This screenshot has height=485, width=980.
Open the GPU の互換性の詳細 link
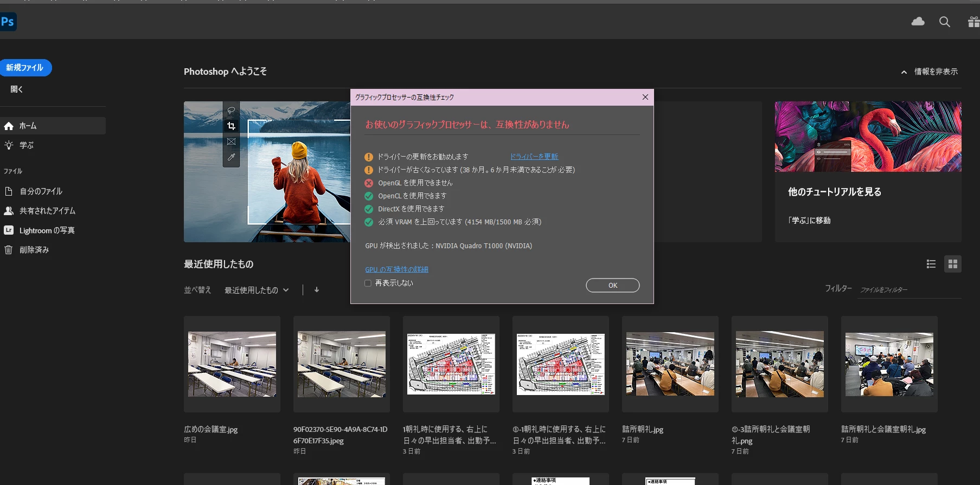(x=396, y=269)
